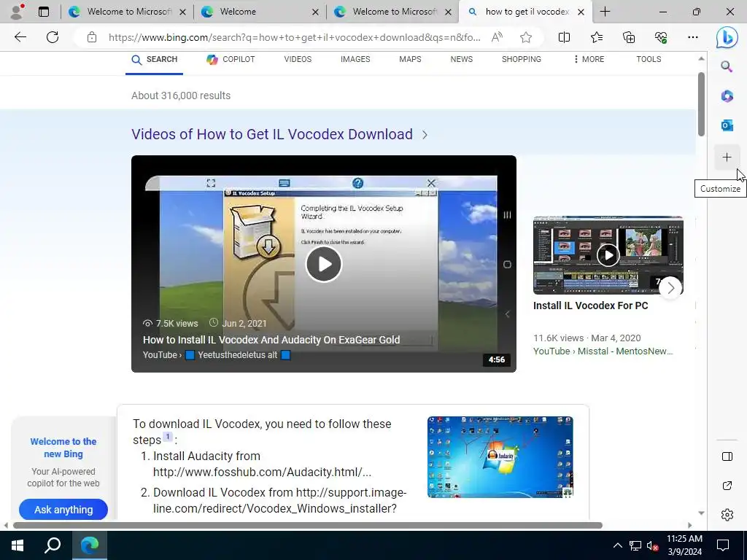Select the VIDEOS search tab

click(298, 60)
